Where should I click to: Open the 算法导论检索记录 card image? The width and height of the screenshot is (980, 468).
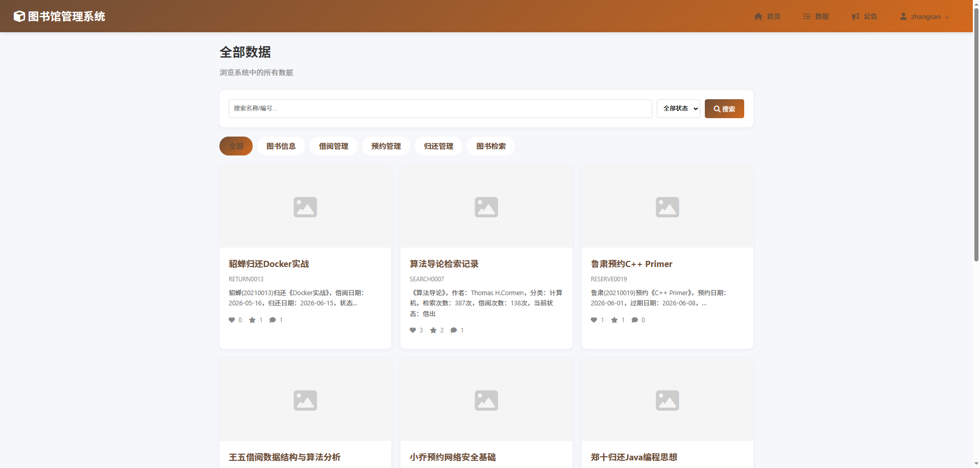(x=486, y=207)
